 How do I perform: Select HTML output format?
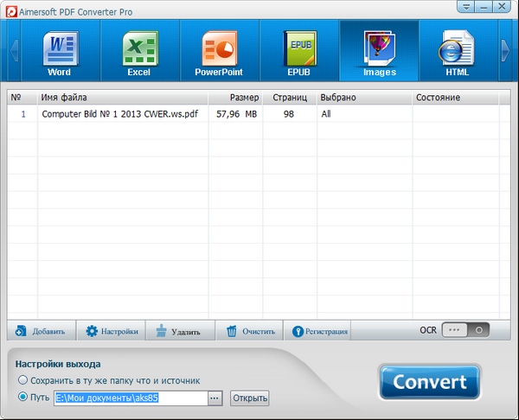pyautogui.click(x=458, y=51)
